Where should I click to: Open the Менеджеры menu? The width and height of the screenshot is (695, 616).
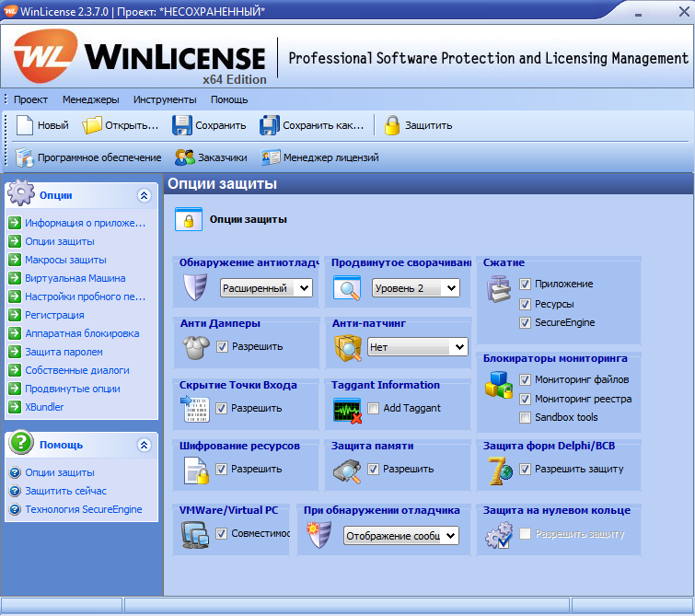coord(90,99)
